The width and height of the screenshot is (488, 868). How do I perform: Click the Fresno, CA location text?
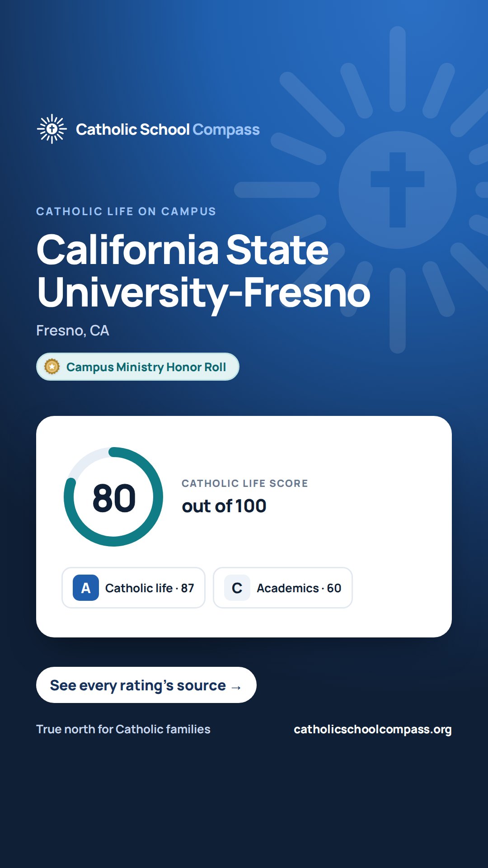pyautogui.click(x=73, y=330)
